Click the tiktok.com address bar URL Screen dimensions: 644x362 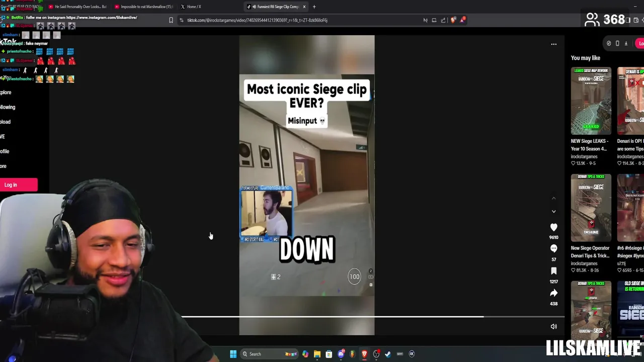257,20
